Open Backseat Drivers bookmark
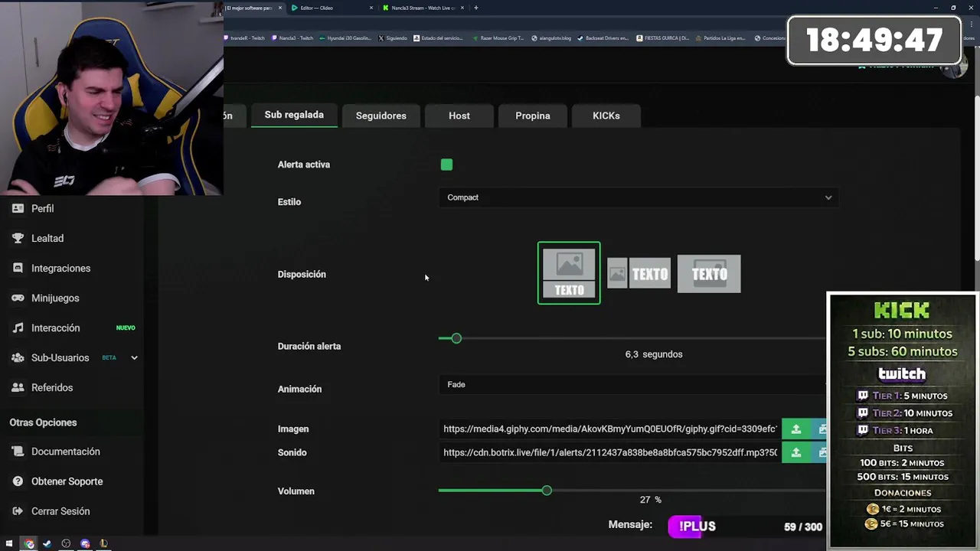The width and height of the screenshot is (980, 551). point(603,37)
